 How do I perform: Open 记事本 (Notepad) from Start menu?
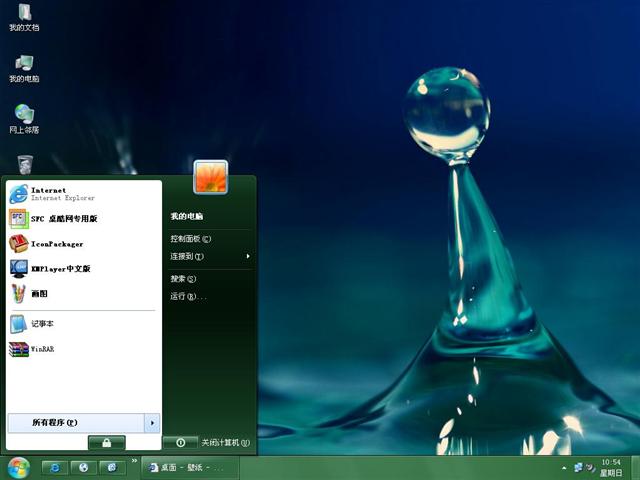42,324
